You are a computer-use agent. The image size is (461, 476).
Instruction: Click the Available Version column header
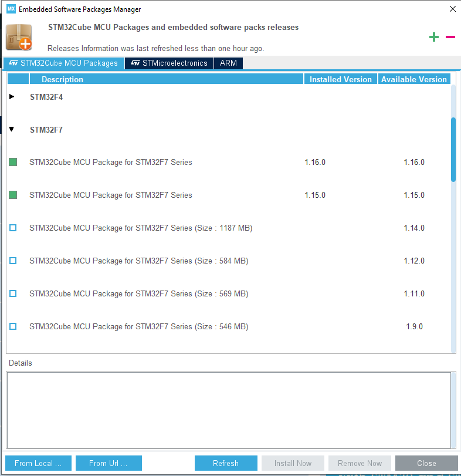point(414,79)
